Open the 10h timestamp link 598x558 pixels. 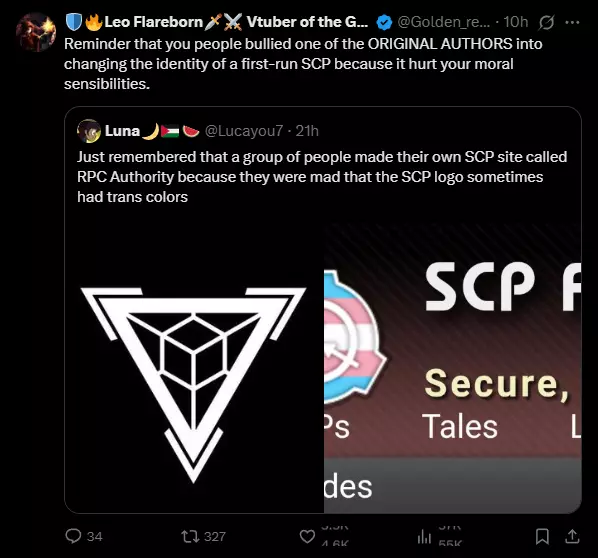(516, 22)
